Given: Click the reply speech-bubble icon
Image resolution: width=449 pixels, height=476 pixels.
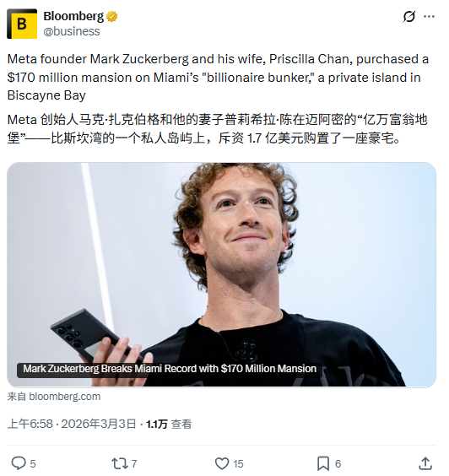Looking at the screenshot, I should (x=19, y=463).
